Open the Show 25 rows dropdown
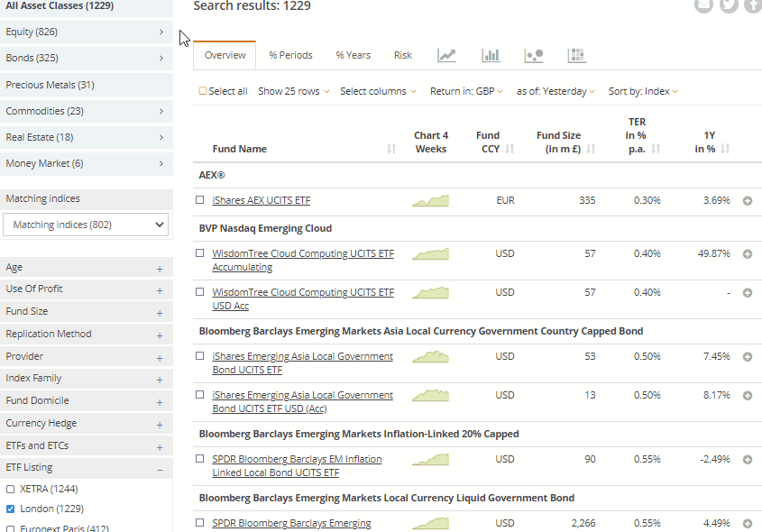The image size is (762, 532). click(x=293, y=91)
